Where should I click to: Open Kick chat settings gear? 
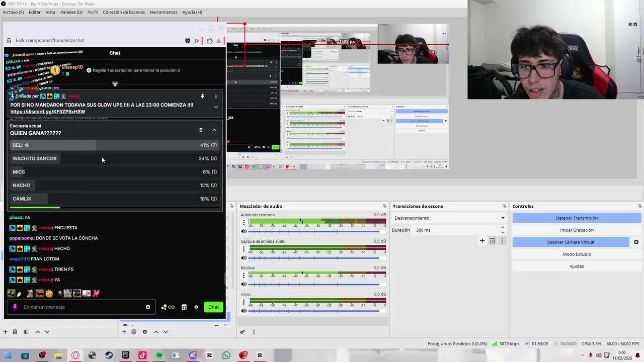196,307
